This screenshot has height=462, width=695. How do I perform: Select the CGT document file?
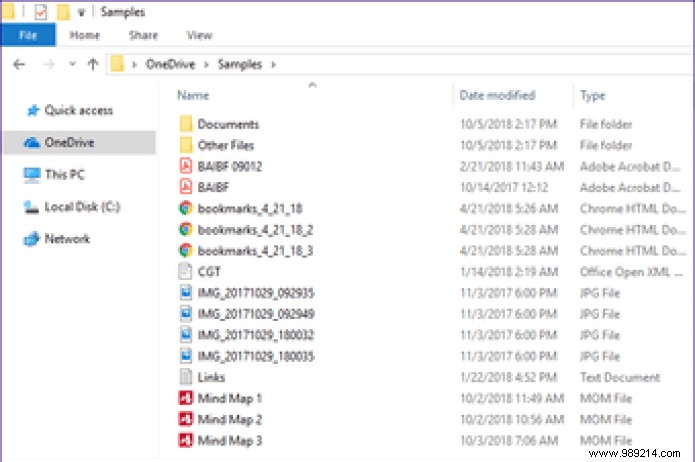tap(209, 272)
